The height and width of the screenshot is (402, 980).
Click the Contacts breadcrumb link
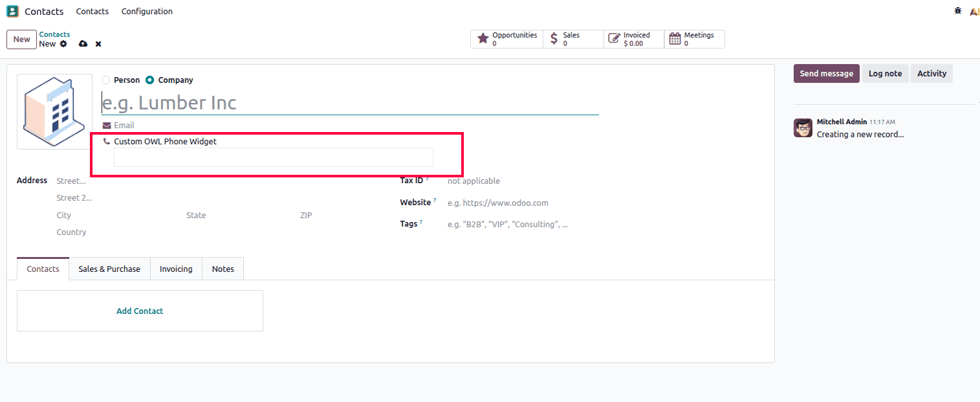click(54, 34)
